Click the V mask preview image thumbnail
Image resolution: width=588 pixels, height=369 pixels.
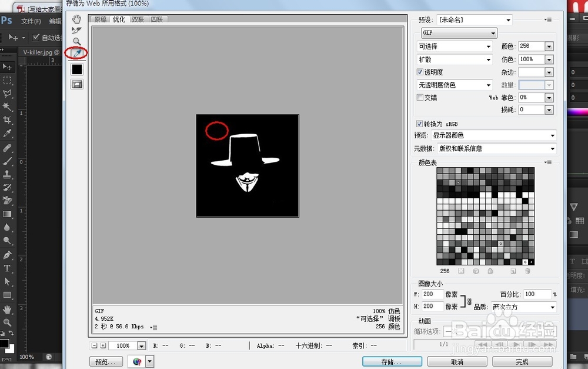[248, 166]
